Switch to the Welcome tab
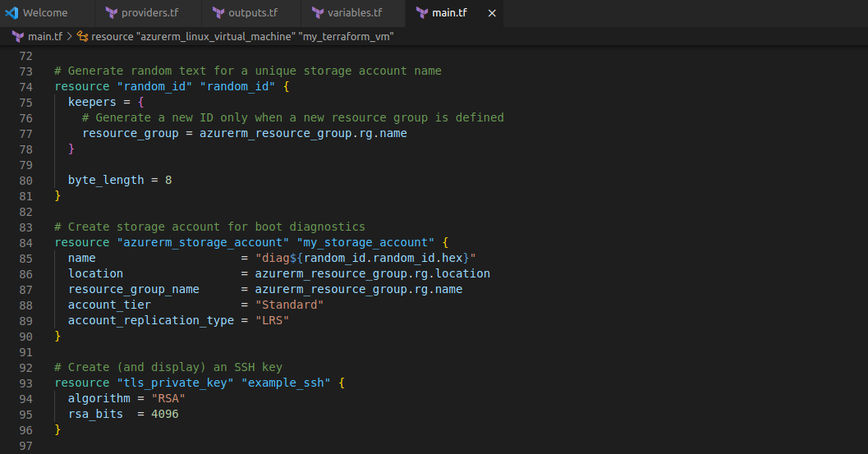The width and height of the screenshot is (868, 454). click(45, 13)
